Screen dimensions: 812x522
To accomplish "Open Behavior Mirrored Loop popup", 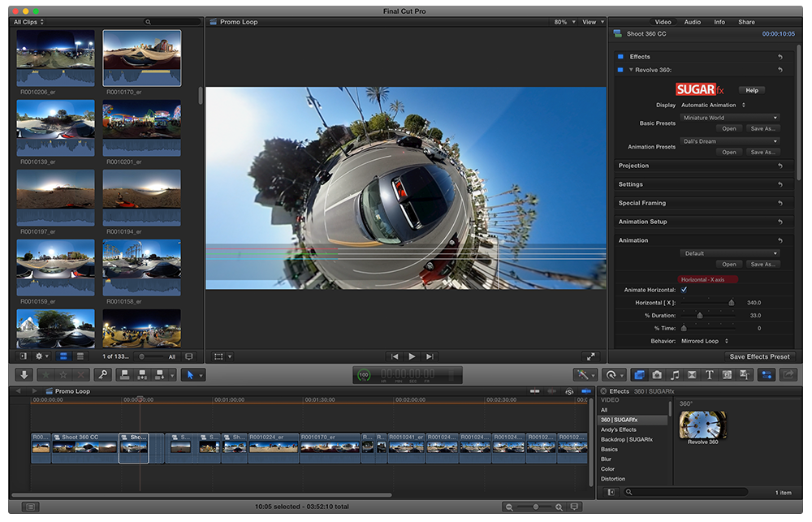I will (705, 341).
